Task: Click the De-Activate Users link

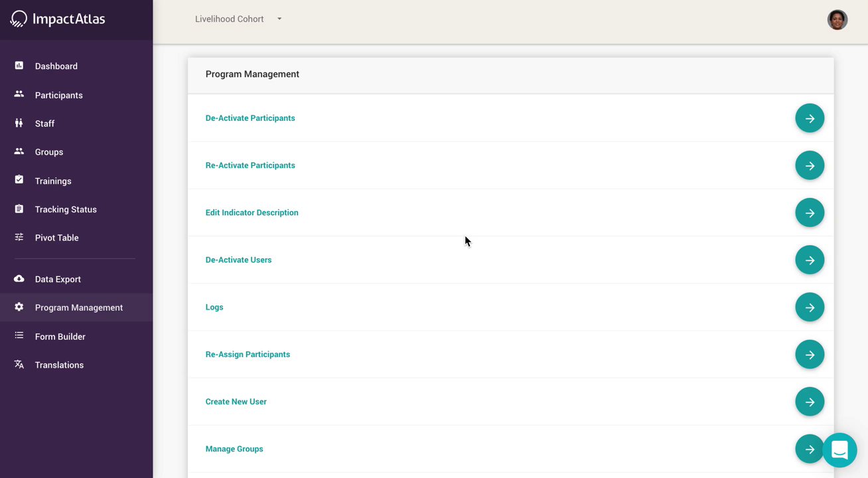Action: pyautogui.click(x=238, y=260)
